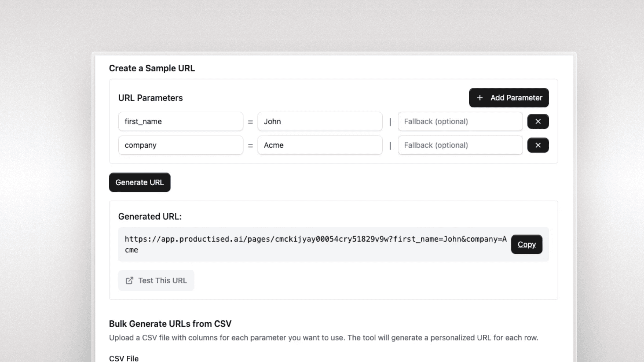Image resolution: width=644 pixels, height=362 pixels.
Task: Remove the first_name parameter row
Action: tap(538, 121)
